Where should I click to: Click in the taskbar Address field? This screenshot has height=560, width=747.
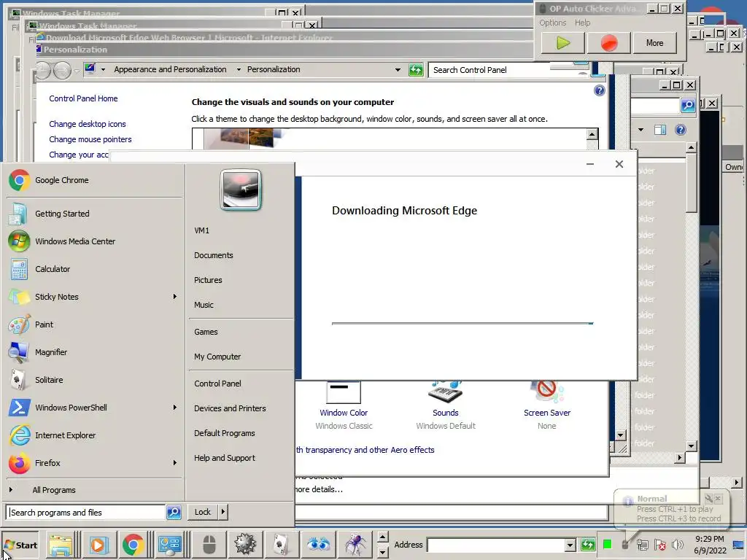pyautogui.click(x=496, y=545)
